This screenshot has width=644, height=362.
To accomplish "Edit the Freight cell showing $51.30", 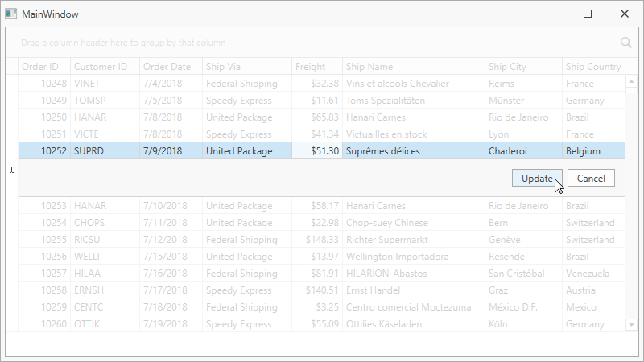I will coord(317,151).
